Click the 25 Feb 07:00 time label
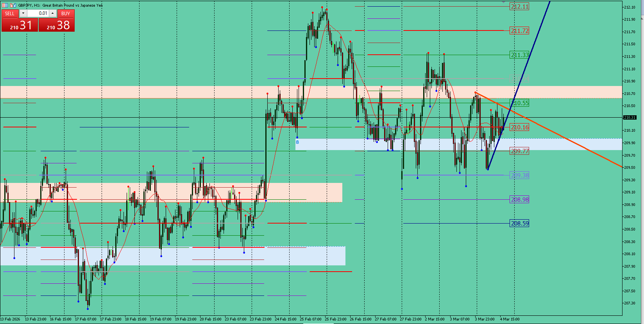This screenshot has width=644, height=324. tap(311, 319)
